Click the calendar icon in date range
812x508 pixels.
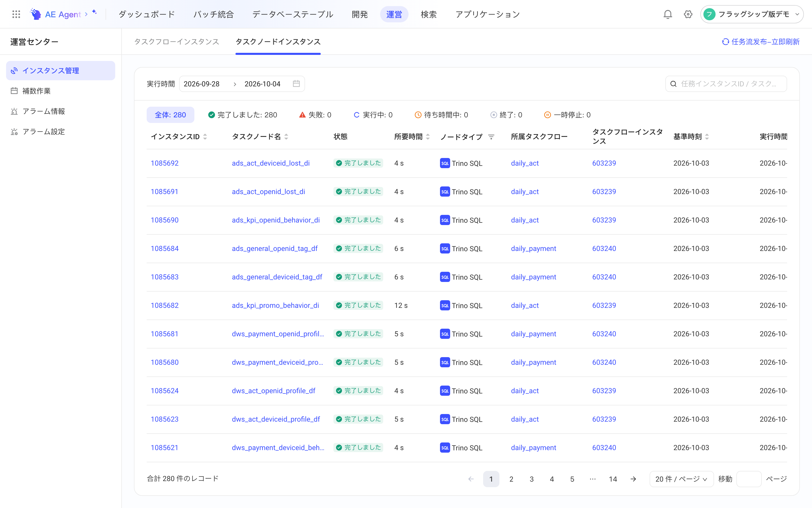[296, 84]
